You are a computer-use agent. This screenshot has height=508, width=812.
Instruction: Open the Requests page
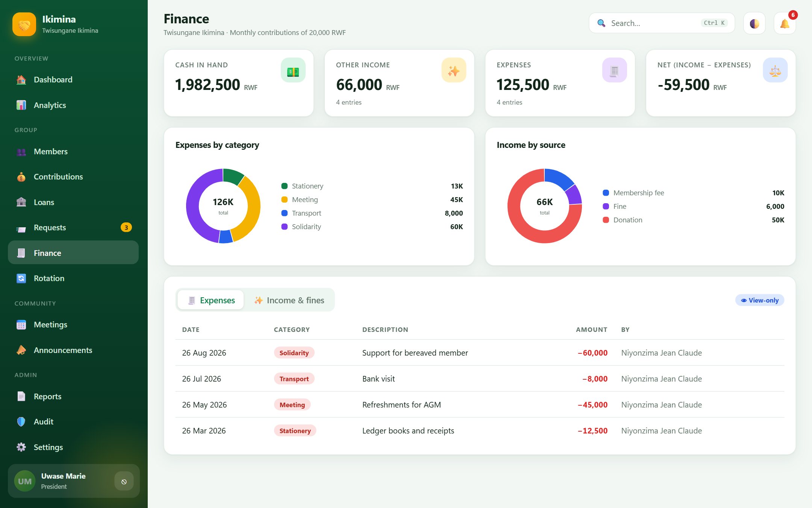coord(73,227)
